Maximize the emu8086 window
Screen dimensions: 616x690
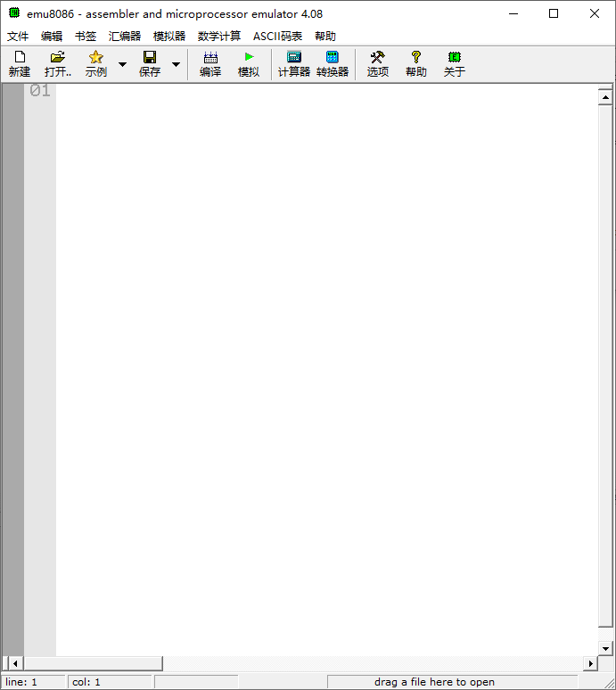(554, 13)
